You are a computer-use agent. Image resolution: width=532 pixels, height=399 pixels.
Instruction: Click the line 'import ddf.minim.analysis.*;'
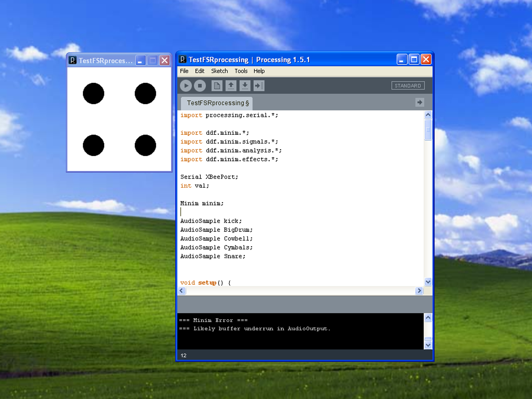click(x=231, y=150)
